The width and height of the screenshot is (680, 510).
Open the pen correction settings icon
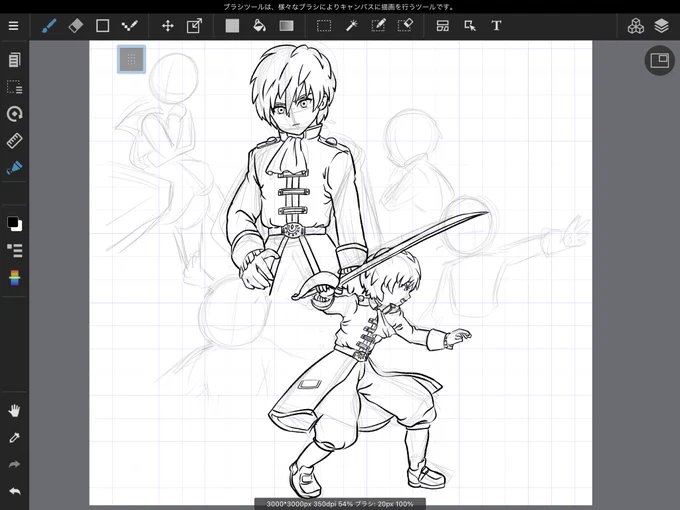(x=14, y=168)
